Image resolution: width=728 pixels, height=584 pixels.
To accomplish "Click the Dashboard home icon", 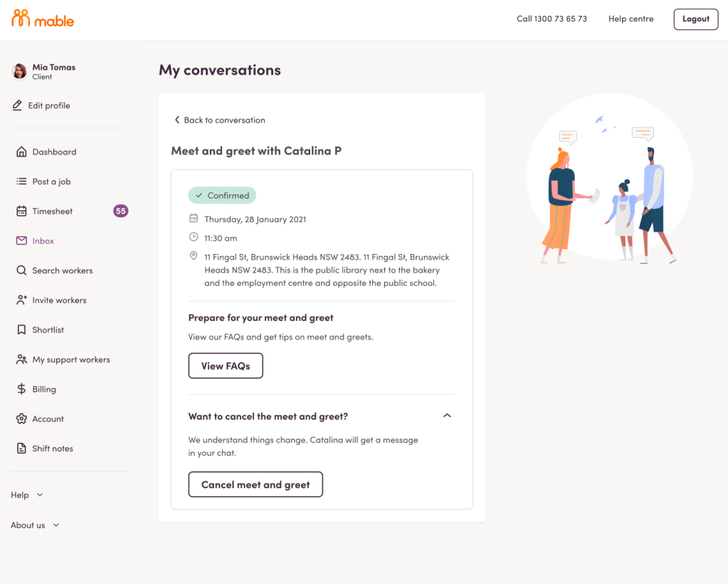I will (21, 152).
